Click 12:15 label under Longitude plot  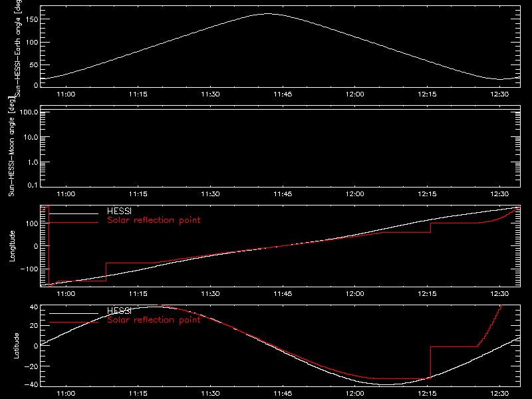pos(427,294)
